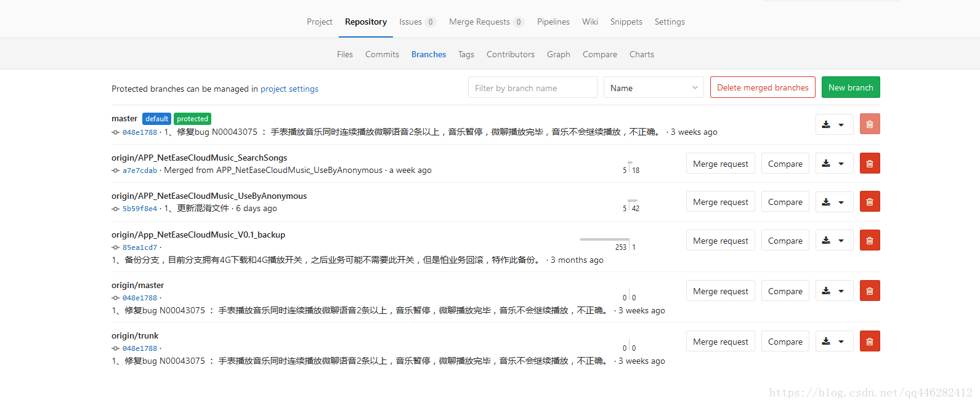This screenshot has height=405, width=980.
Task: Open the Name sort dropdown
Action: coord(654,87)
